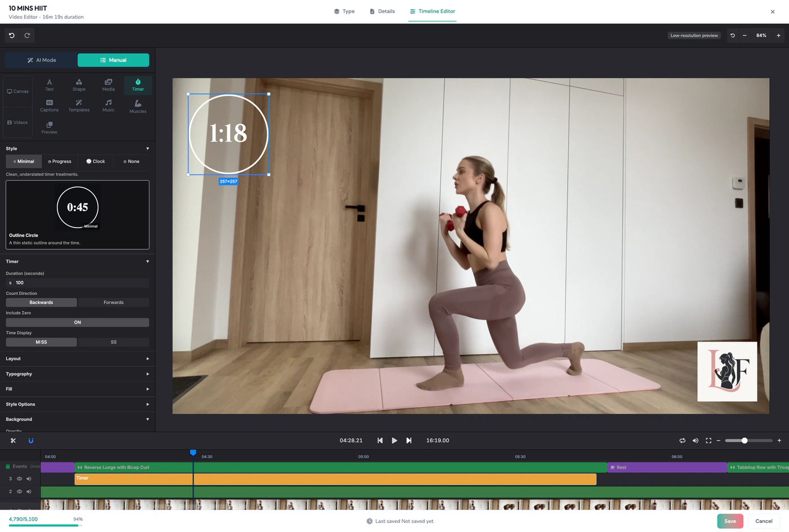Click the undo arrow icon

(x=11, y=36)
